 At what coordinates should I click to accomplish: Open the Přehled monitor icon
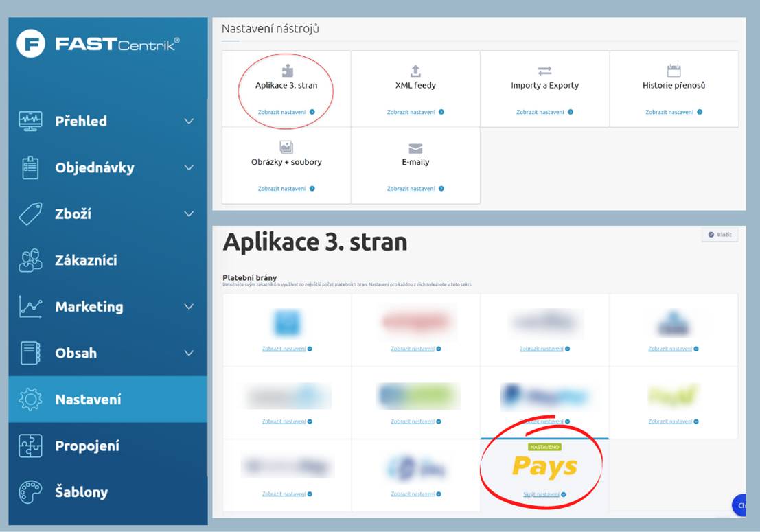coord(30,121)
